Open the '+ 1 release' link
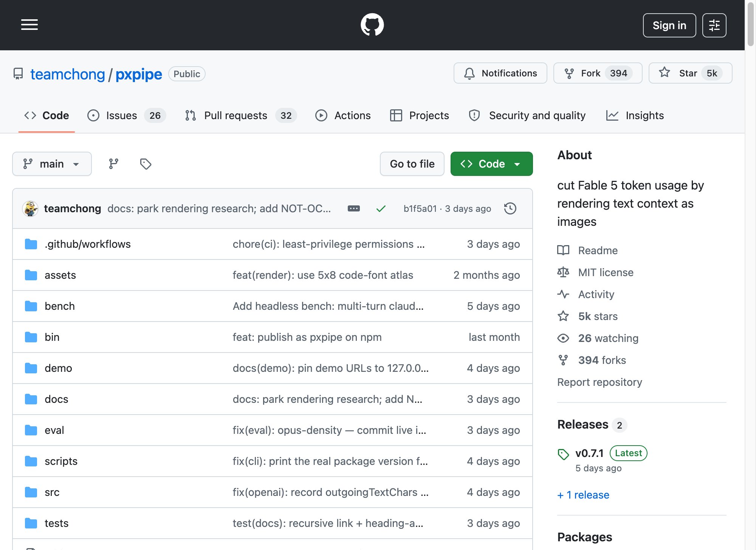756x550 pixels. coord(583,495)
